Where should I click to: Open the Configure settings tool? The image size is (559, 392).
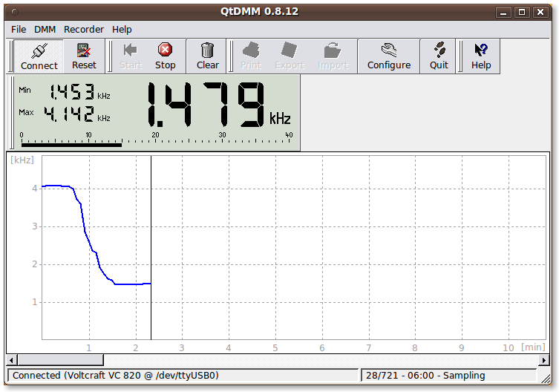pyautogui.click(x=388, y=50)
